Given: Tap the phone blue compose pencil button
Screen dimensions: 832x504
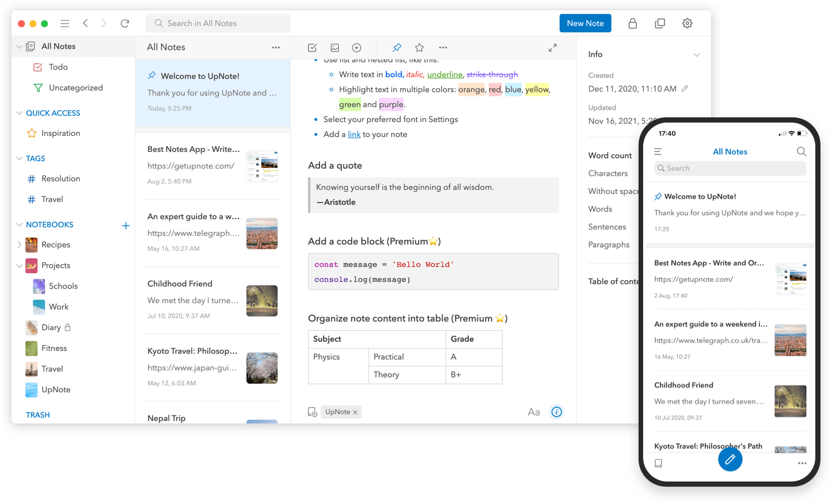Looking at the screenshot, I should [730, 459].
